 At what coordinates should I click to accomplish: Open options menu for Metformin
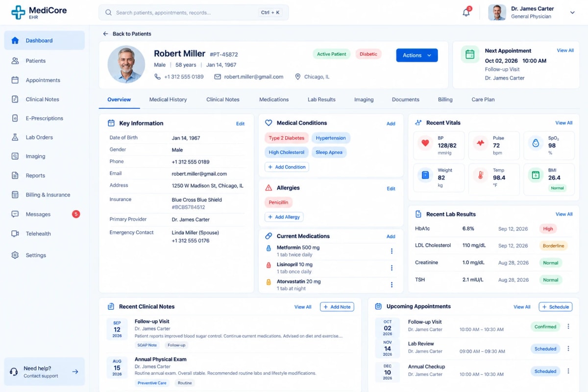point(392,251)
